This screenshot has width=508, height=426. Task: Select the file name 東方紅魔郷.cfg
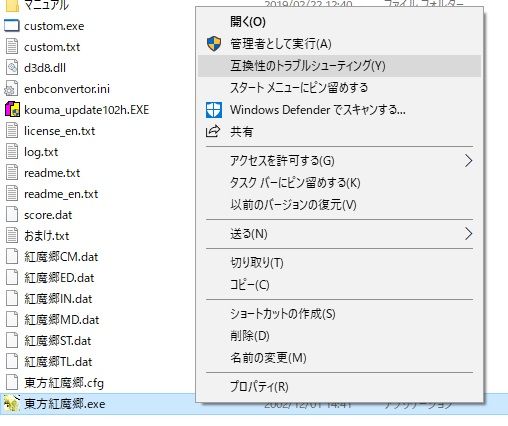coord(64,383)
